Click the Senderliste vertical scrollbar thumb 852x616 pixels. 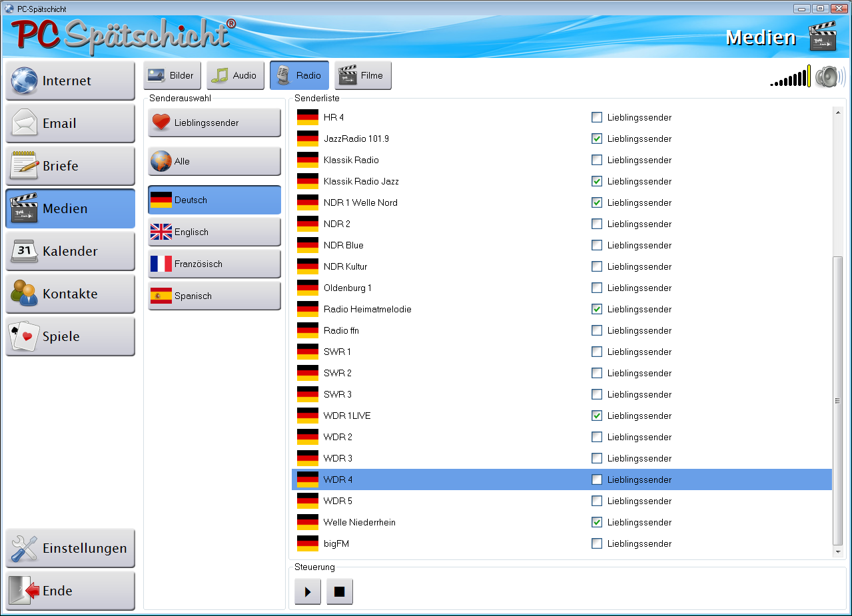tap(838, 401)
